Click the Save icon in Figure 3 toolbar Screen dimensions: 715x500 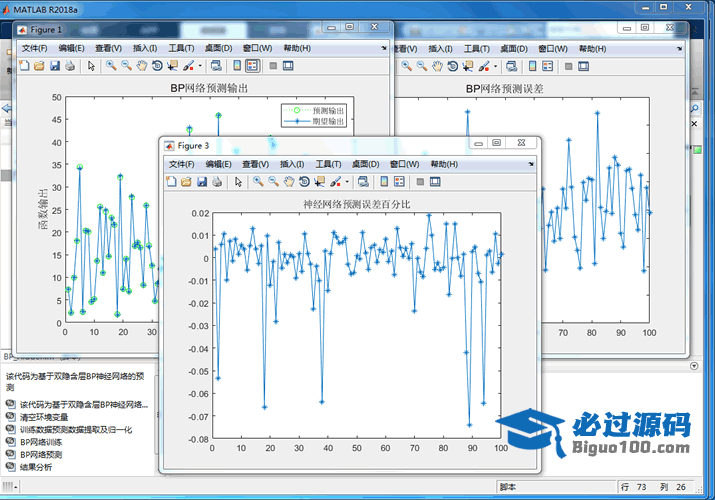click(x=202, y=182)
